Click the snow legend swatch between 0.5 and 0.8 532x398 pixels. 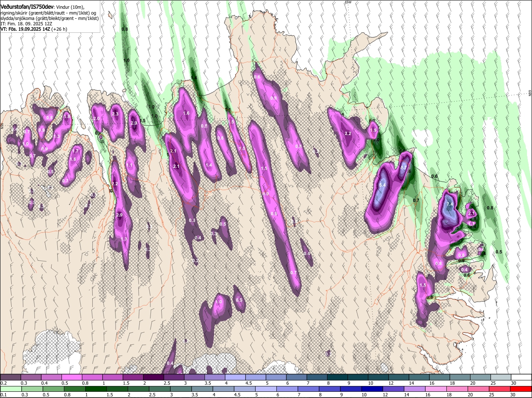pos(71,377)
